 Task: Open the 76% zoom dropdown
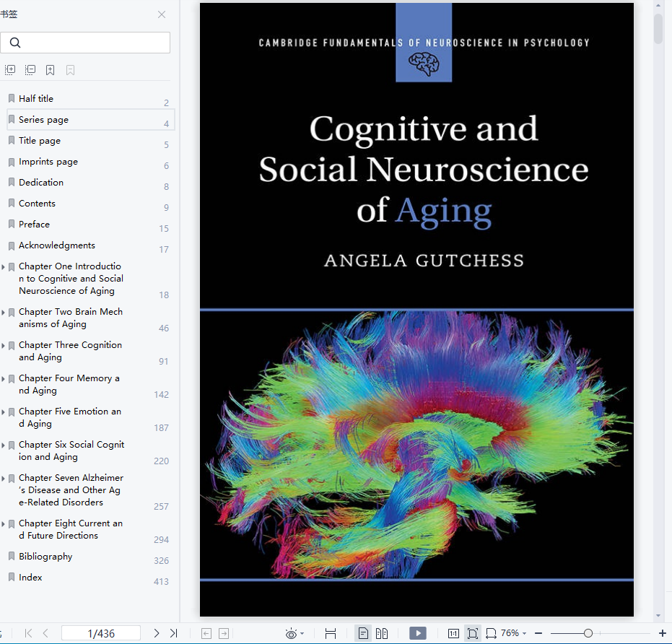513,633
